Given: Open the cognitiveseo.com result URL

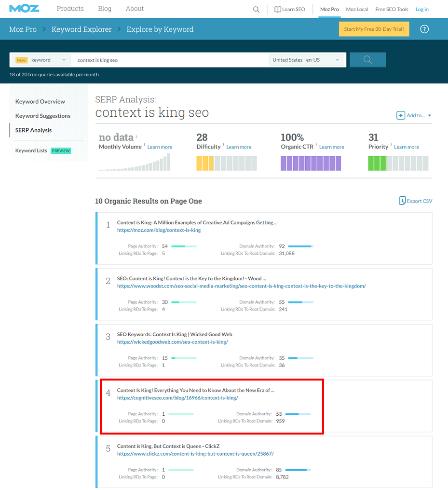Looking at the screenshot, I should tap(177, 398).
